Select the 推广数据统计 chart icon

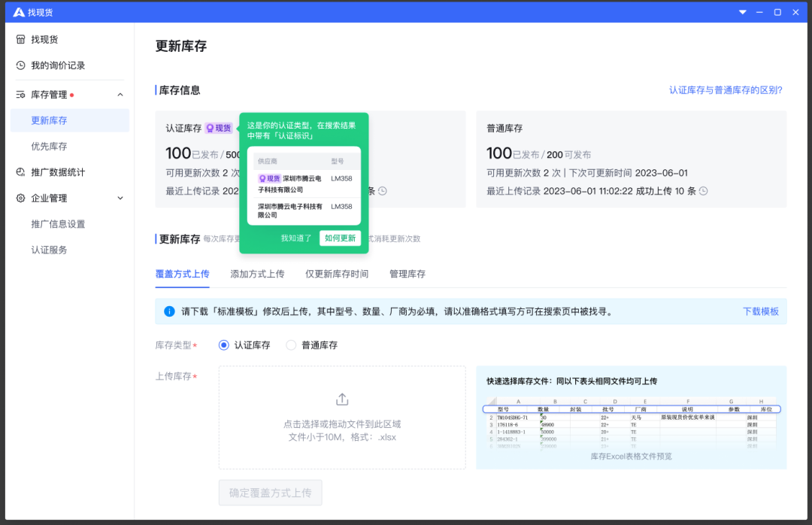pos(21,171)
